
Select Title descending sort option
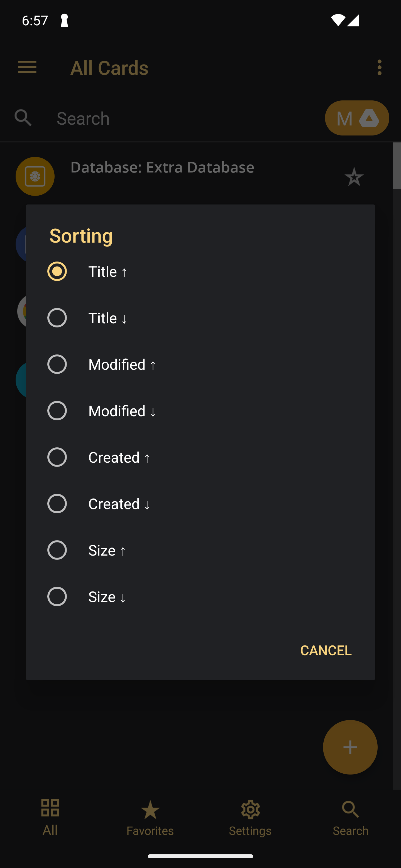point(200,318)
